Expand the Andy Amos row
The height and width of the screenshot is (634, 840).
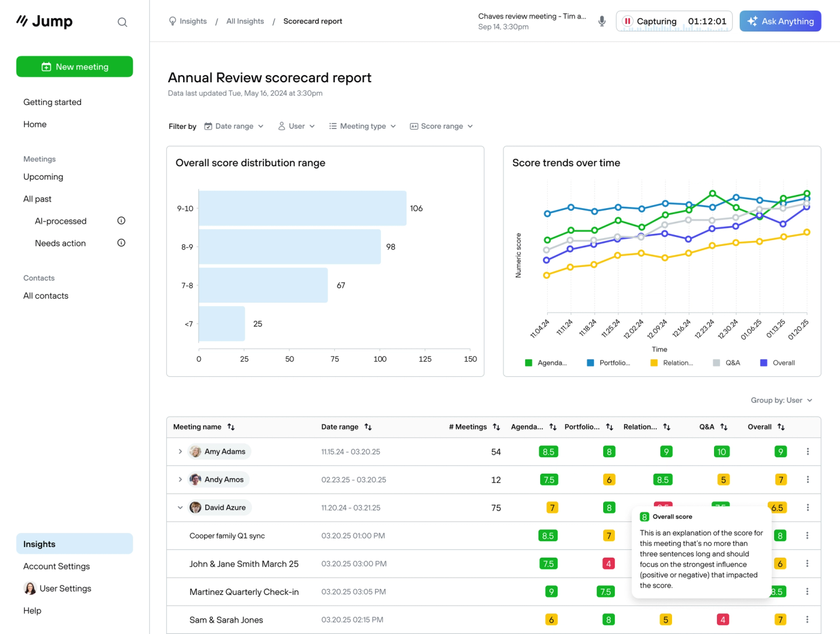[180, 479]
